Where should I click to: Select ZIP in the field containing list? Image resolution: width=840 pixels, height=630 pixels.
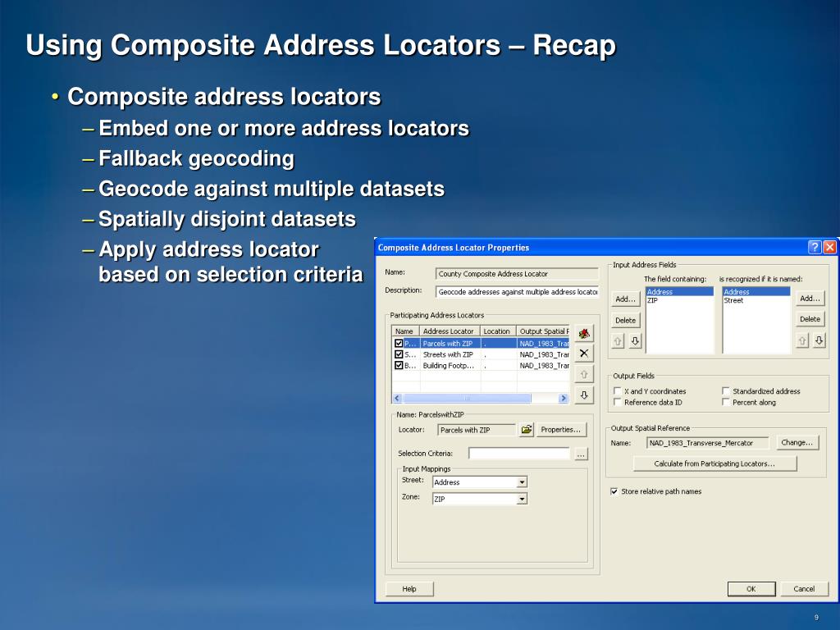pyautogui.click(x=652, y=300)
